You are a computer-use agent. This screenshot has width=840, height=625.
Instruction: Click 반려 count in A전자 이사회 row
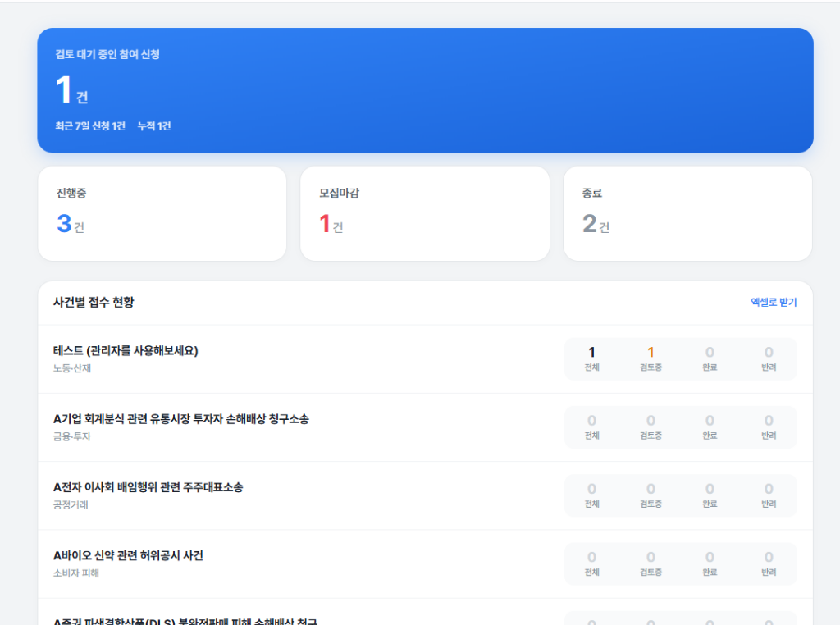pos(768,495)
